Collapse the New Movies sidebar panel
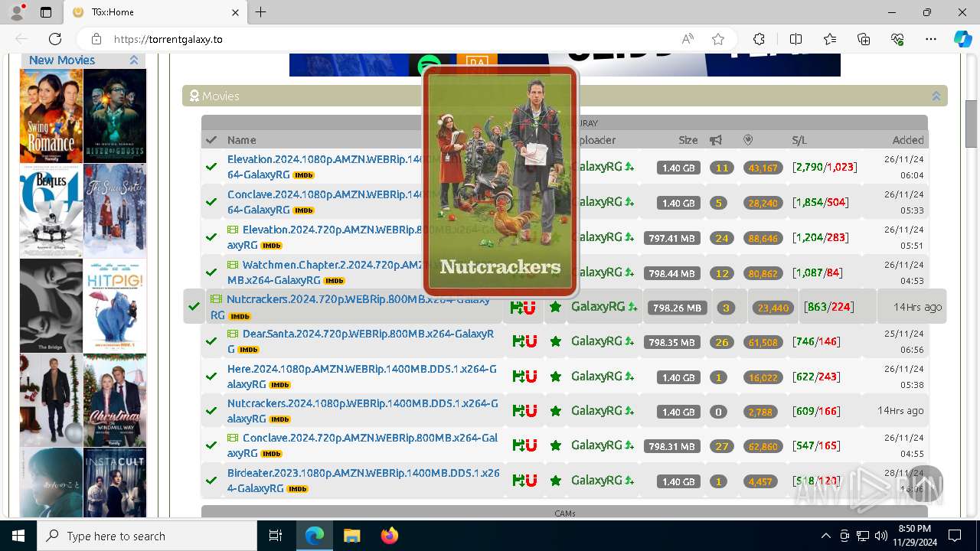Image resolution: width=980 pixels, height=551 pixels. pyautogui.click(x=134, y=60)
